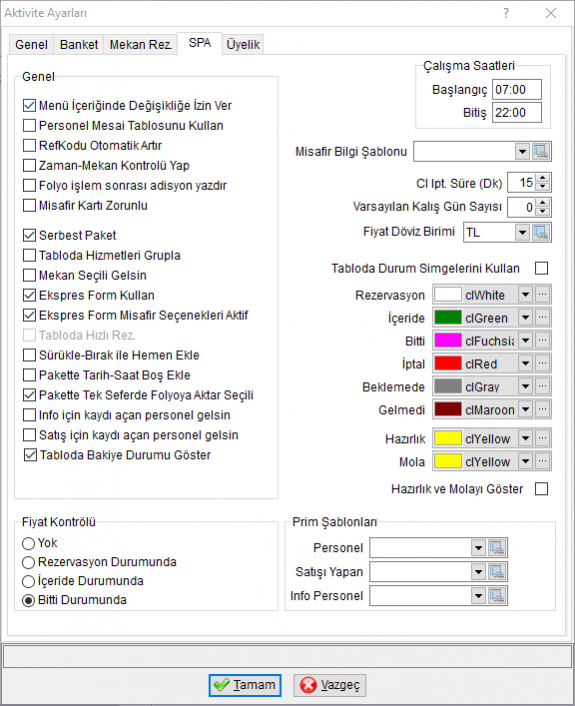Open lookup icon for Personel prim template
The width and height of the screenshot is (575, 706).
point(497,548)
